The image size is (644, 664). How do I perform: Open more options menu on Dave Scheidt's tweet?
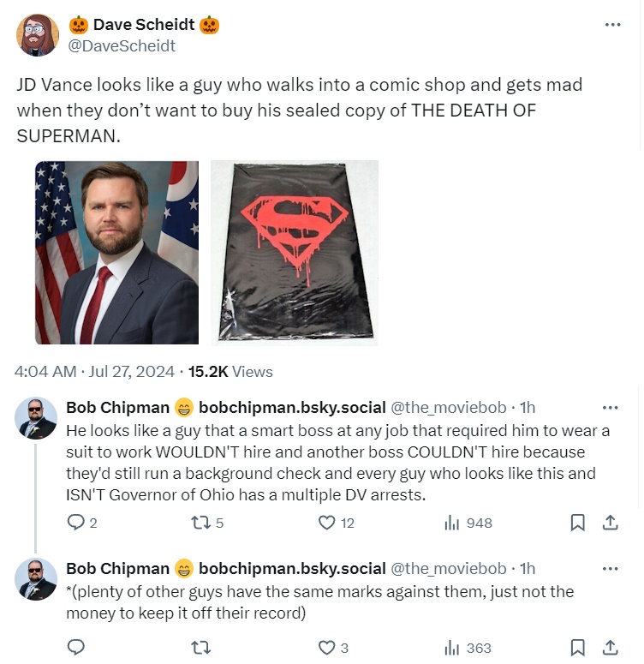[x=611, y=25]
